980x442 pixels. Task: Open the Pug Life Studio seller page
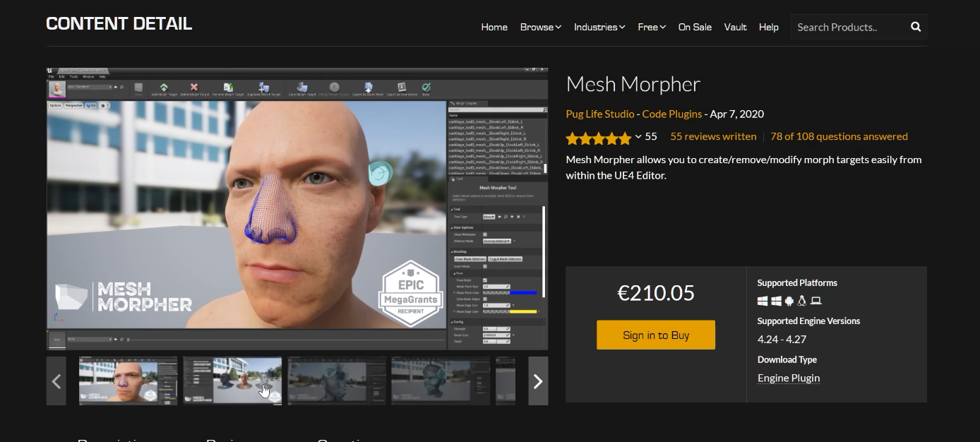[x=599, y=114]
